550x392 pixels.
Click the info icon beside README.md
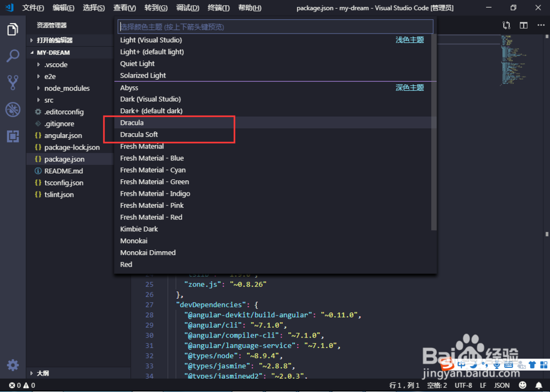coord(38,171)
